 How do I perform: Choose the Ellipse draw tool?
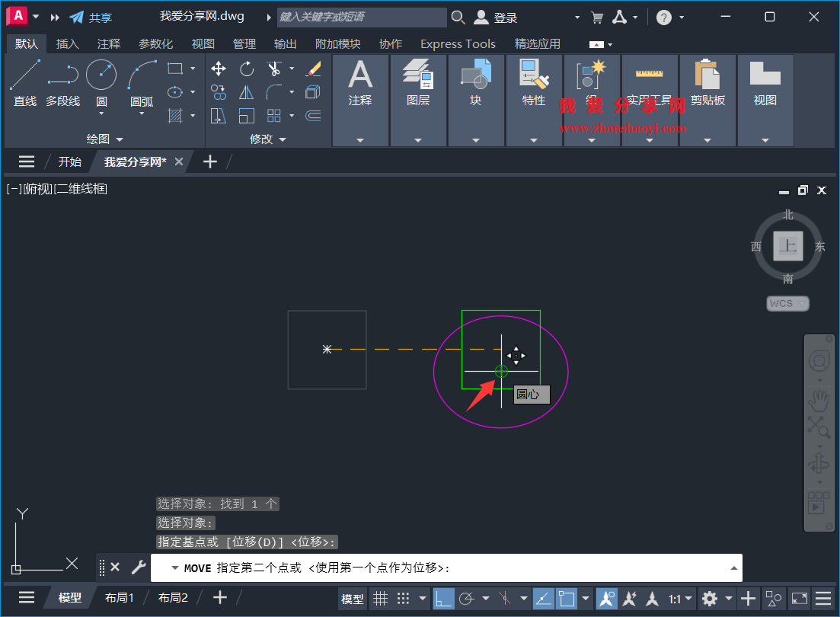pos(175,92)
